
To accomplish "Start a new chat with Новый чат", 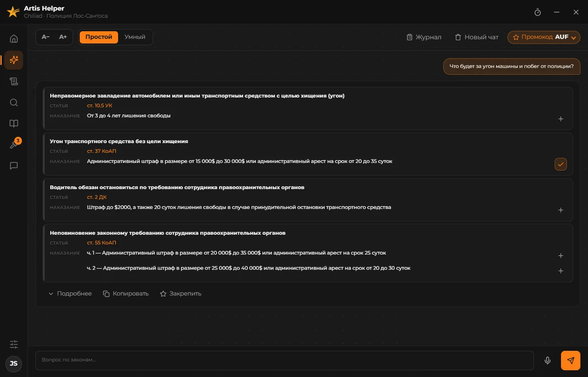I will pos(477,37).
